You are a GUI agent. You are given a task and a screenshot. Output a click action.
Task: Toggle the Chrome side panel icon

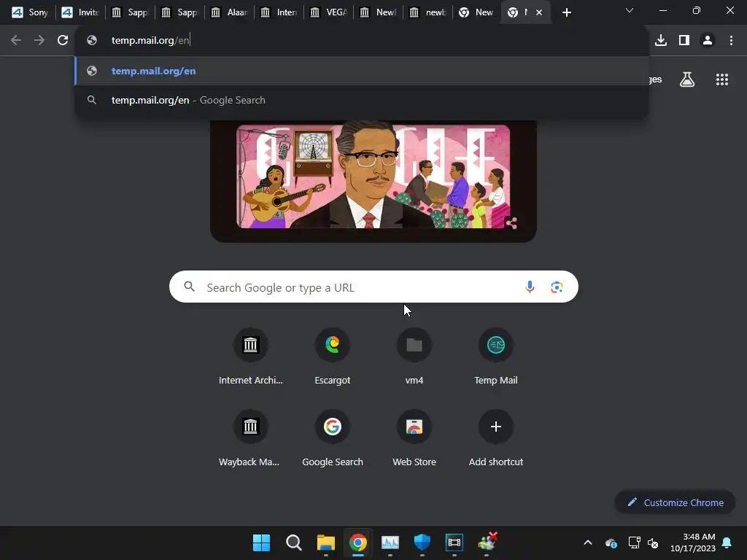(684, 40)
